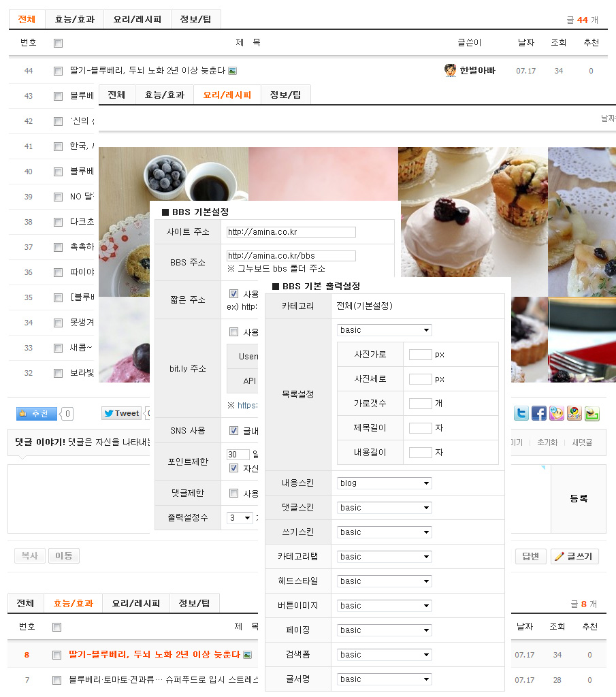Click the 새댓글 link
The width and height of the screenshot is (616, 697).
click(582, 442)
